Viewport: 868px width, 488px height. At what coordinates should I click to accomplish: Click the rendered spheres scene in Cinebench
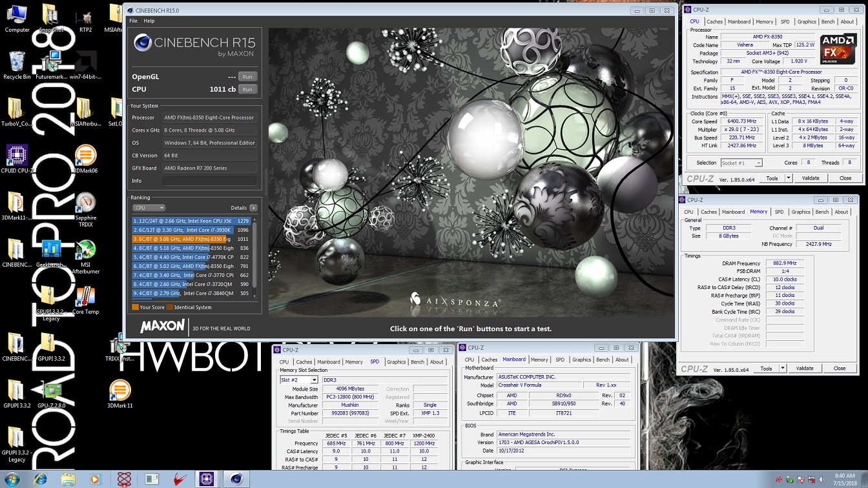coord(470,173)
